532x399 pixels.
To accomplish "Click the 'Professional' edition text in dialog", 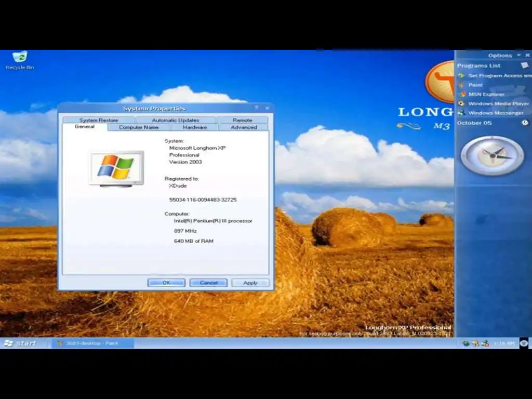I will click(x=184, y=155).
